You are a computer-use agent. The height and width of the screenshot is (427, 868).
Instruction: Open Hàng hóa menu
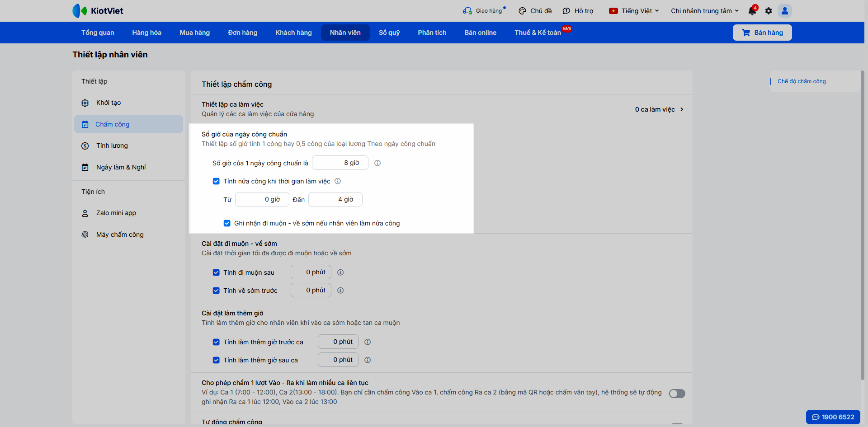147,33
